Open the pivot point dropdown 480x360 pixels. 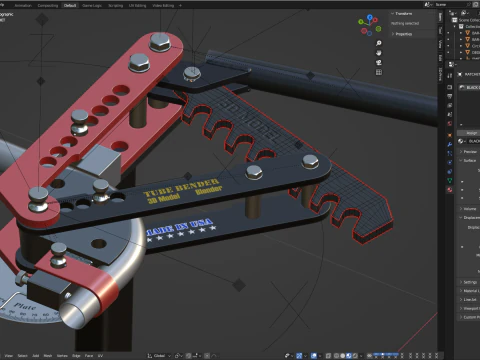coord(178,356)
